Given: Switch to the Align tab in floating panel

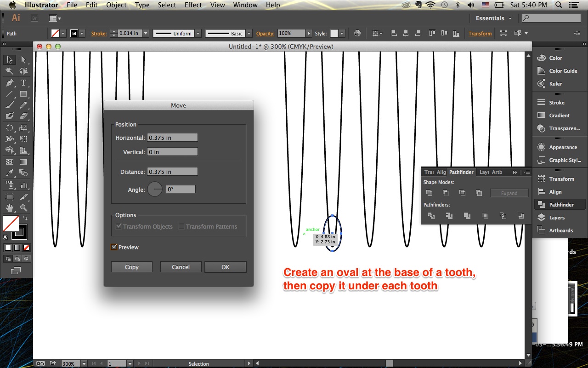Looking at the screenshot, I should click(x=441, y=172).
